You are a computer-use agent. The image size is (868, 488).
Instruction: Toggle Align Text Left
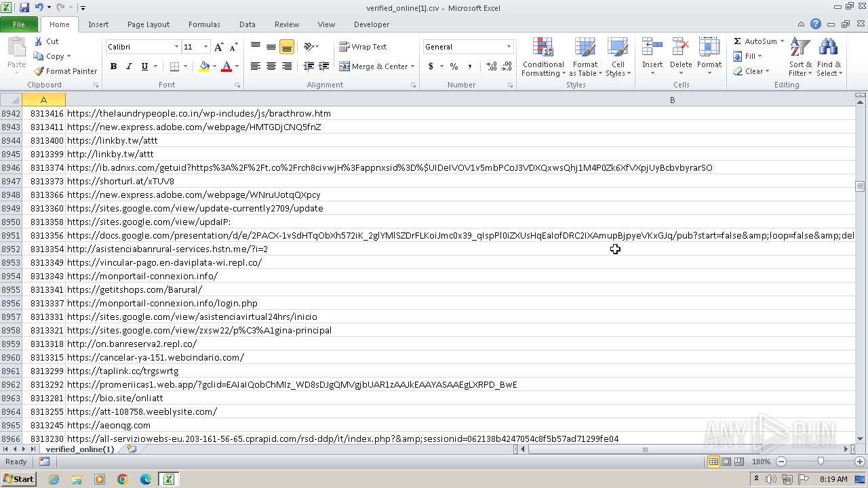click(x=256, y=66)
